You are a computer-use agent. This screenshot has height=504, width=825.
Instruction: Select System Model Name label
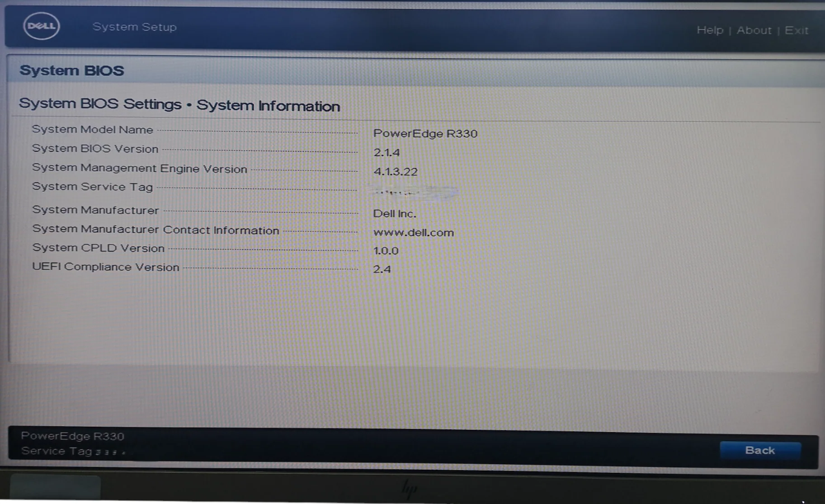(92, 130)
